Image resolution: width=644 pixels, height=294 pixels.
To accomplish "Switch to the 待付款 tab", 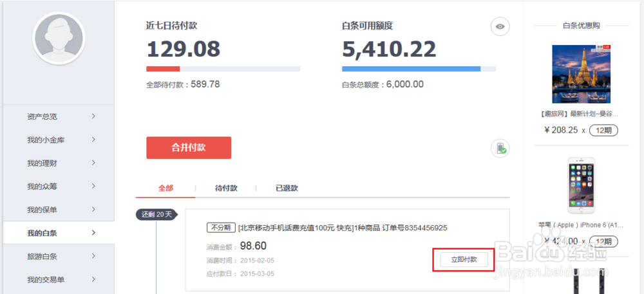I will 226,188.
